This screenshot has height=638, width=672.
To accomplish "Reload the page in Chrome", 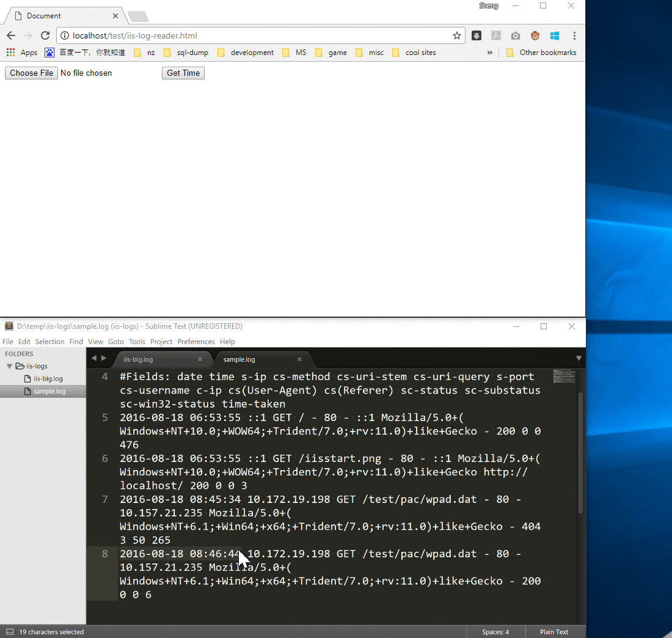I will pos(45,35).
